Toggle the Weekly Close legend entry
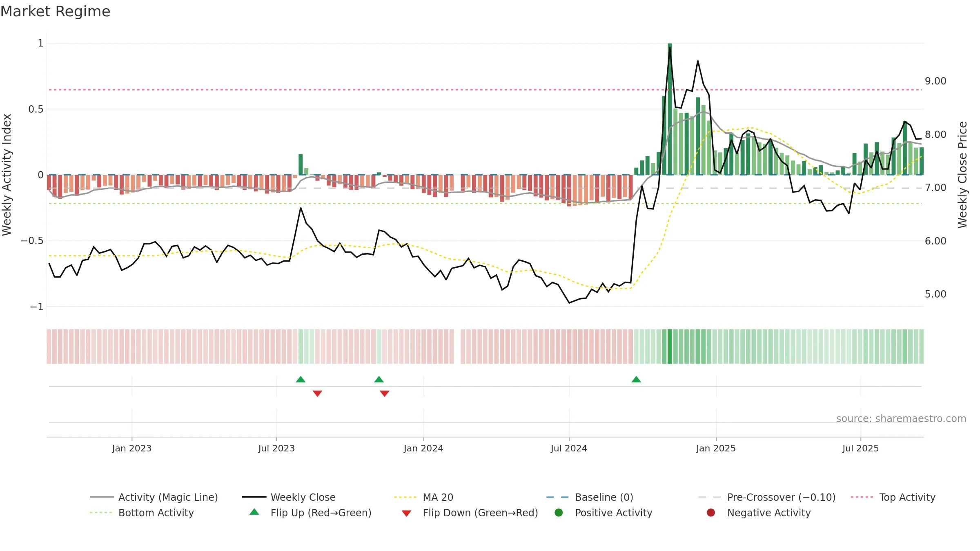Screen dimensions: 980x551 click(289, 497)
